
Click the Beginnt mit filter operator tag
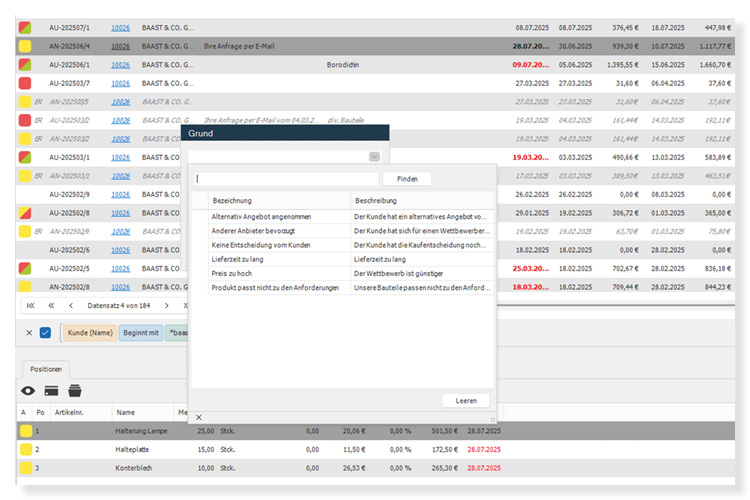141,333
